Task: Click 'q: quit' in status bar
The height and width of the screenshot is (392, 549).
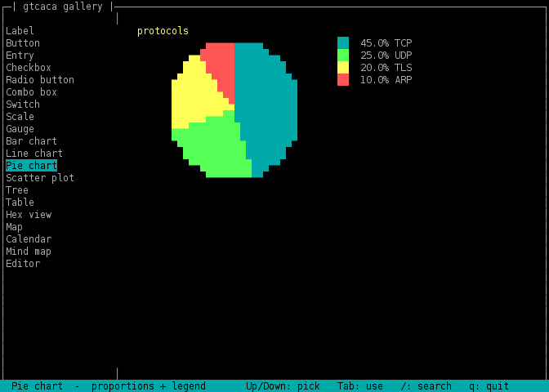Action: (x=489, y=386)
